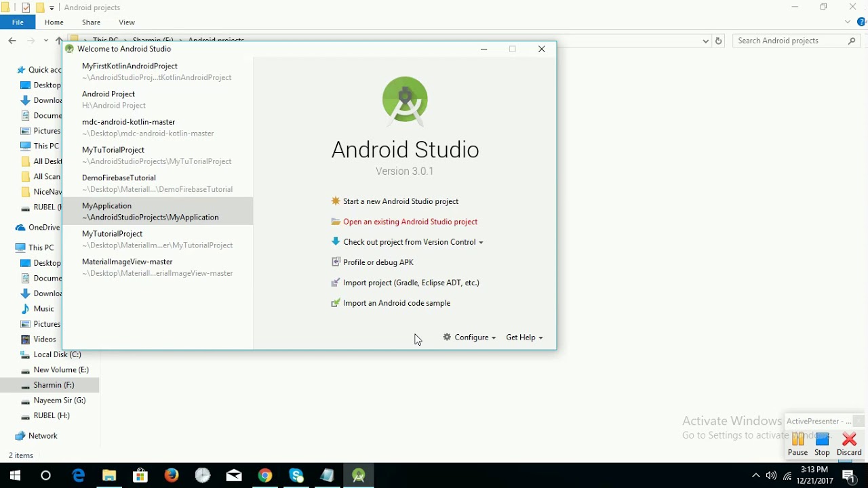Start a new Android Studio project
Viewport: 868px width, 488px height.
401,201
